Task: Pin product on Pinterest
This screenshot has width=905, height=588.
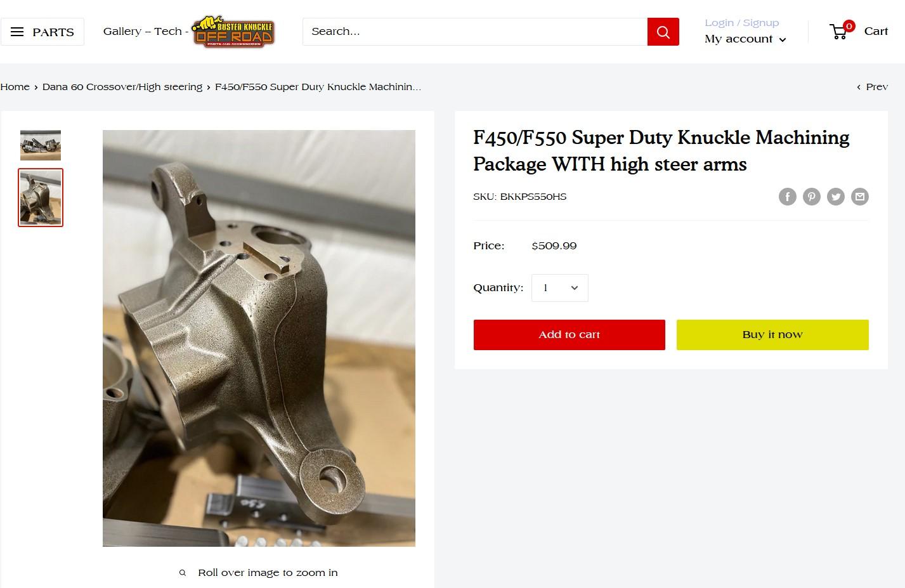Action: pyautogui.click(x=812, y=197)
